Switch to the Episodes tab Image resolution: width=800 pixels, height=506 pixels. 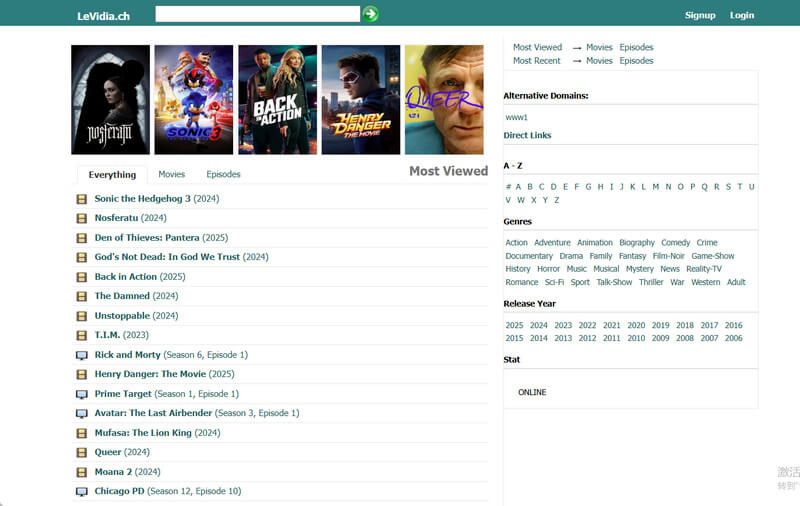point(223,174)
